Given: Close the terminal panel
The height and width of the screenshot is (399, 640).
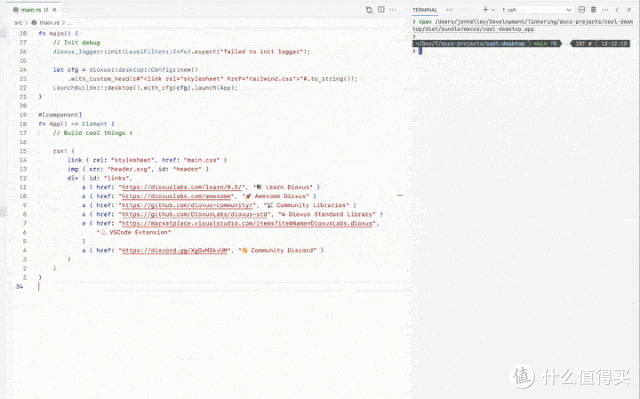Looking at the screenshot, I should coord(629,9).
